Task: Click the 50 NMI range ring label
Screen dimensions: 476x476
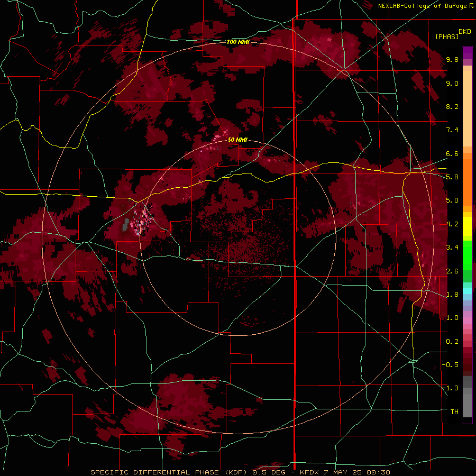Action: click(237, 140)
